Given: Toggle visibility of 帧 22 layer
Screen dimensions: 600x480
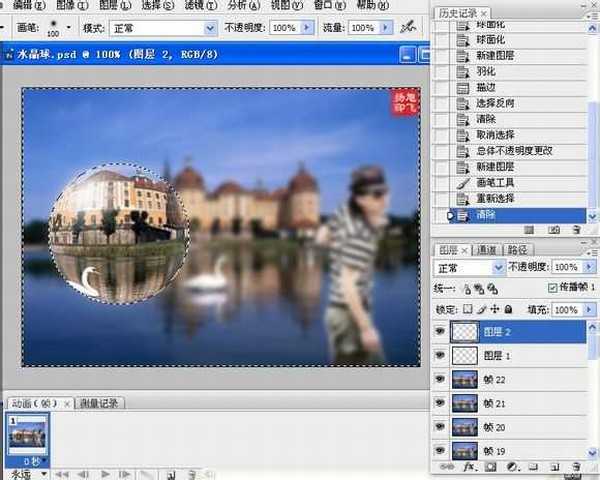Looking at the screenshot, I should click(x=441, y=378).
